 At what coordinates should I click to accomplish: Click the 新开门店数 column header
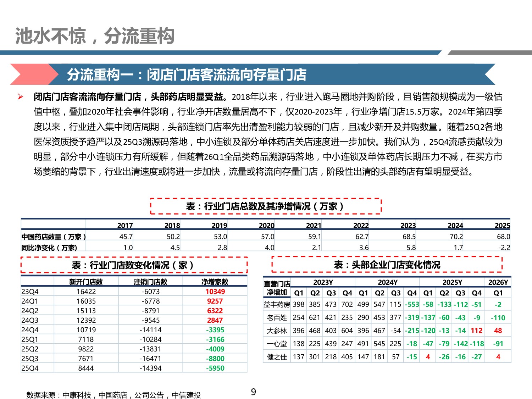coord(86,282)
